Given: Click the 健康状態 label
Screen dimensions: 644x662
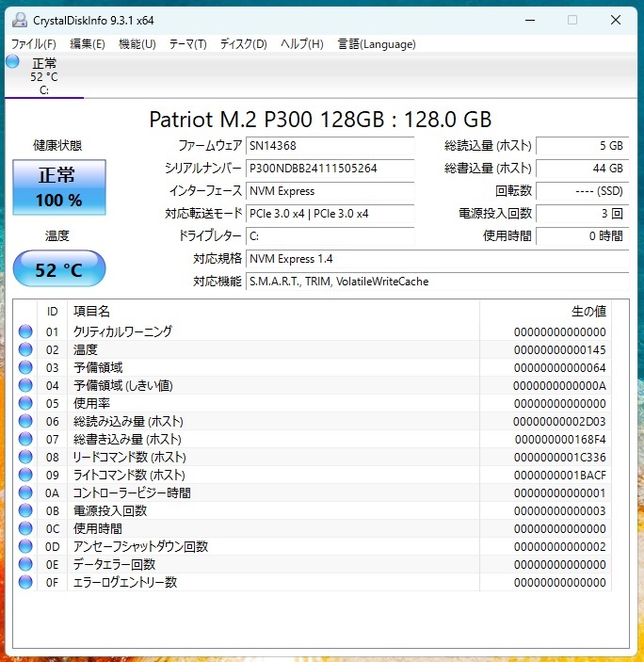Looking at the screenshot, I should pos(57,146).
